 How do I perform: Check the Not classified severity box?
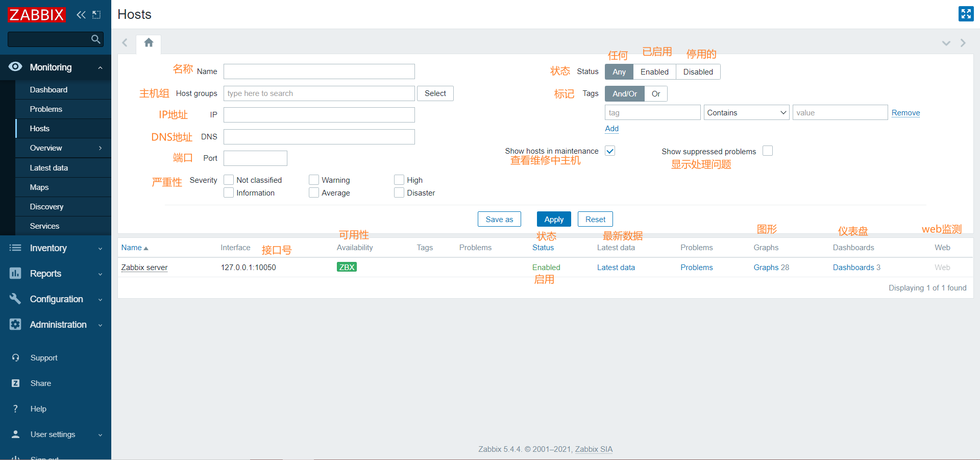pyautogui.click(x=229, y=180)
